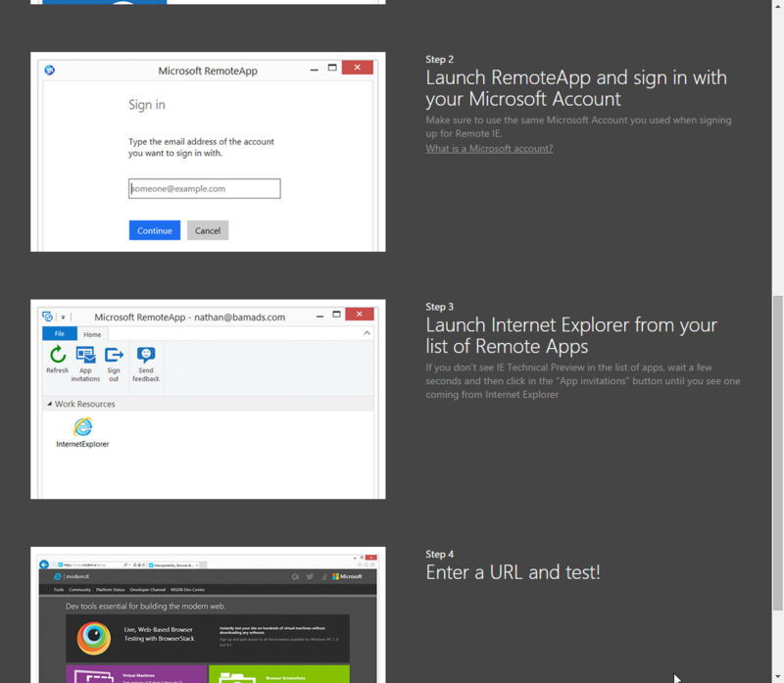
Task: Collapse the ribbon with the chevron arrow
Action: click(367, 333)
